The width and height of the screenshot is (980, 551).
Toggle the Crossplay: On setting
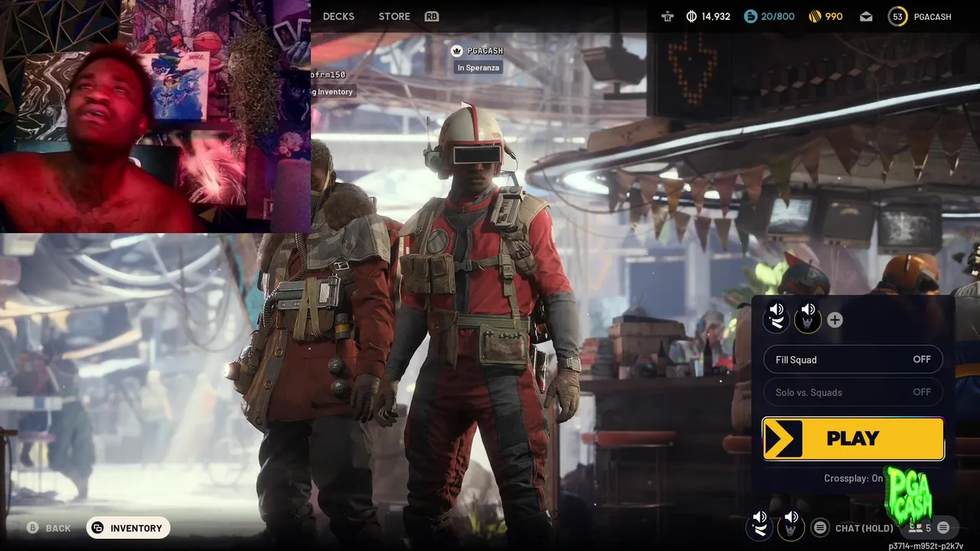(853, 478)
